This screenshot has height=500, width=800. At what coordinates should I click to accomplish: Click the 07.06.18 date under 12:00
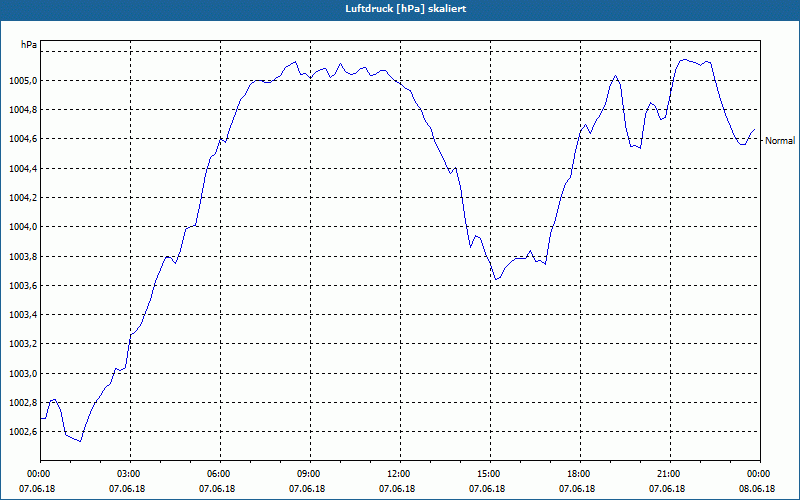coord(397,489)
